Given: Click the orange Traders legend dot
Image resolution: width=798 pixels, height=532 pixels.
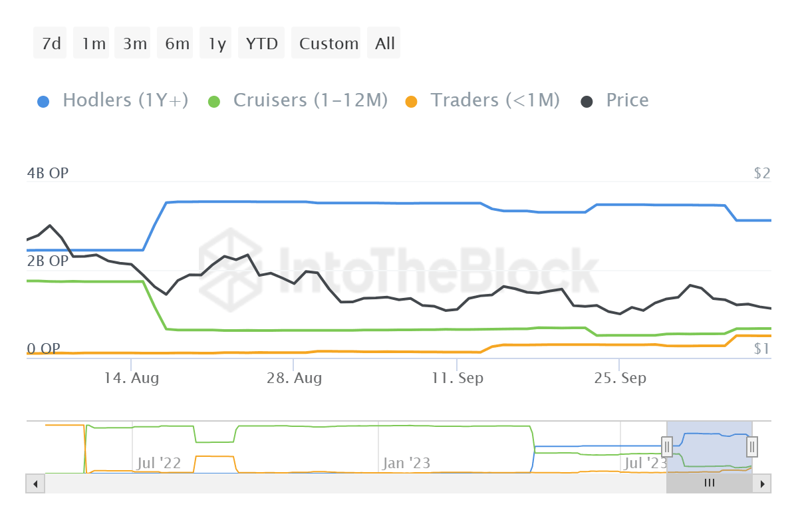Looking at the screenshot, I should coord(412,102).
